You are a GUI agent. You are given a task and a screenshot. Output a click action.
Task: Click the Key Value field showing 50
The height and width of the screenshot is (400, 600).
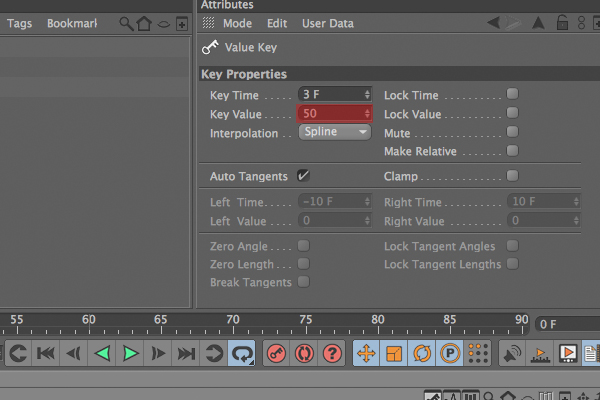[334, 114]
